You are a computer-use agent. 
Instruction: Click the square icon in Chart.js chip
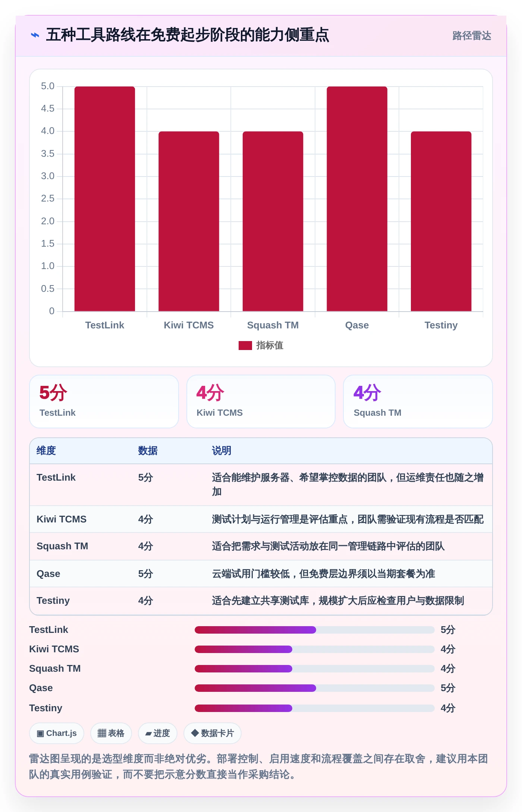click(40, 734)
